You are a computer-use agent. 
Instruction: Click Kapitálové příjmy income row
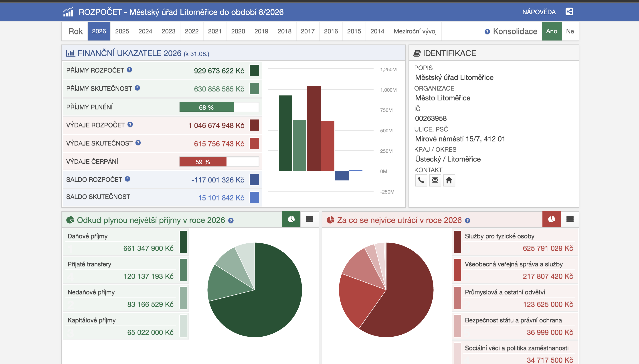pyautogui.click(x=125, y=326)
